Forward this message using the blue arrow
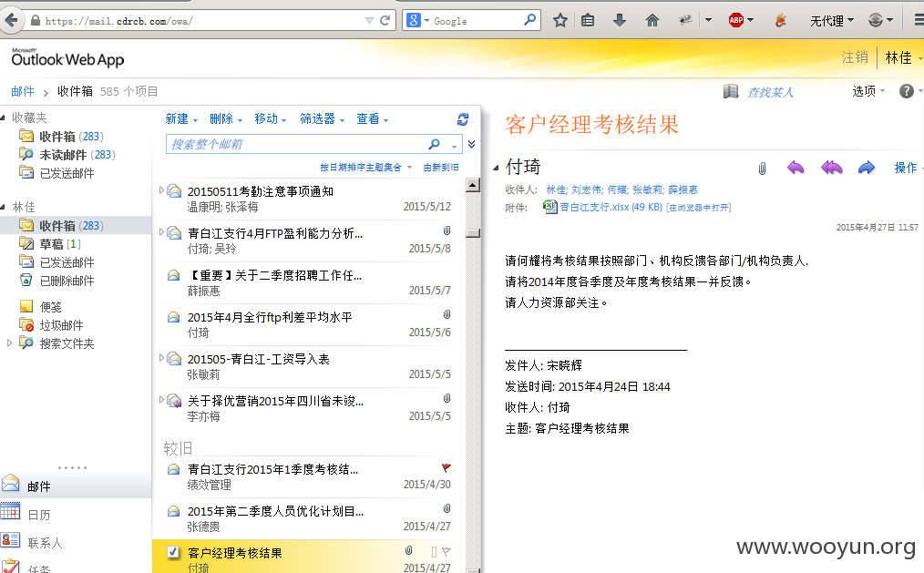Viewport: 924px width, 573px height. pos(867,168)
